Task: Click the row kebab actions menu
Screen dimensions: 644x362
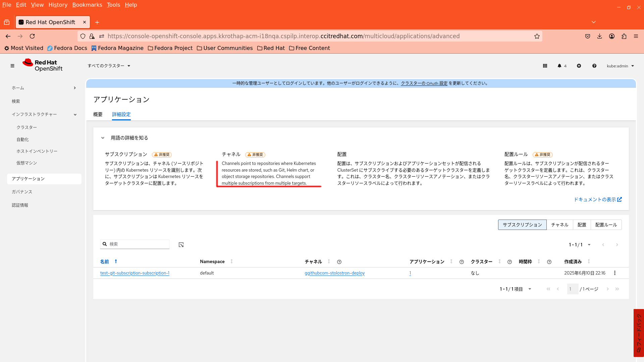Action: (x=615, y=273)
